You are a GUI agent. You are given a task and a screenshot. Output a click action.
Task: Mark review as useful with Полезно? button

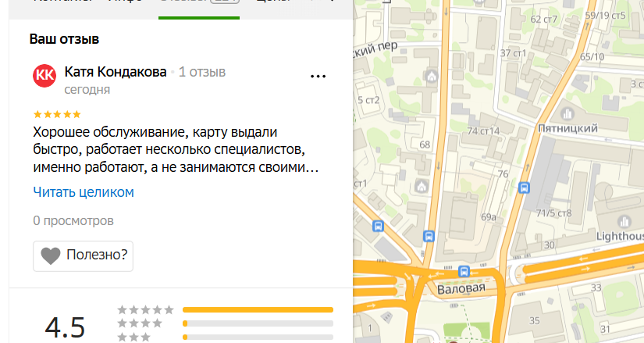84,256
